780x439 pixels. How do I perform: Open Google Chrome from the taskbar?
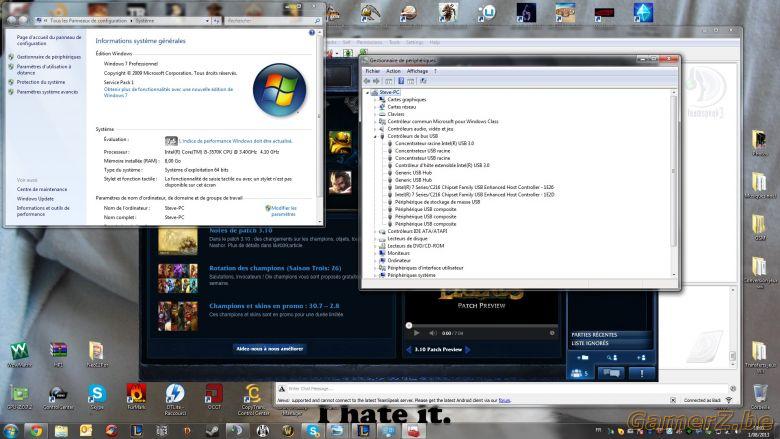pos(36,431)
